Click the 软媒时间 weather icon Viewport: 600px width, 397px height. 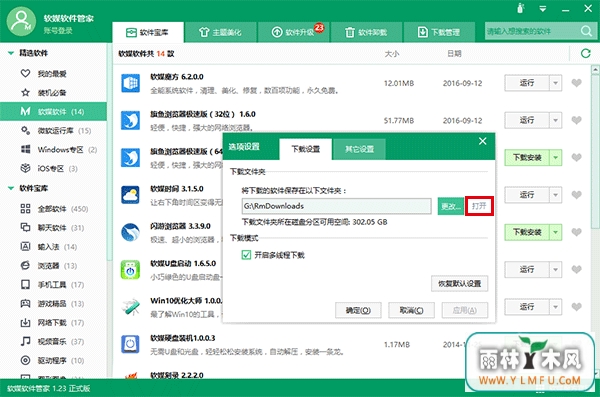pyautogui.click(x=130, y=195)
